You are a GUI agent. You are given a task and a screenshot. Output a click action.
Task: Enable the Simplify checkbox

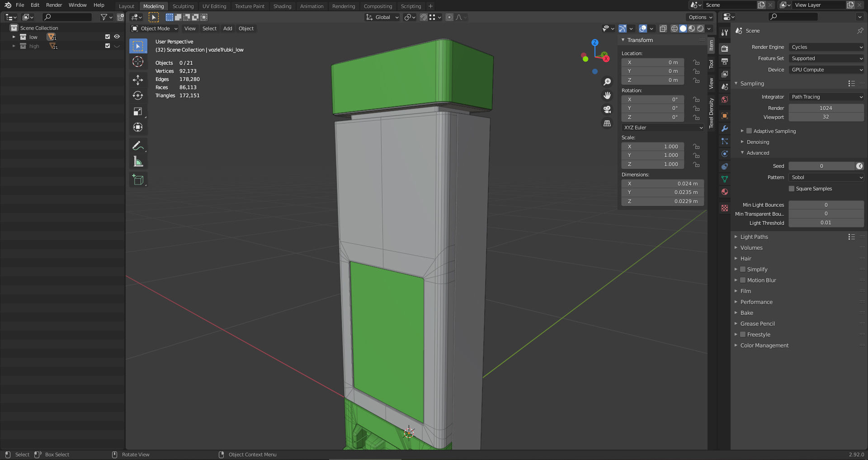point(743,270)
